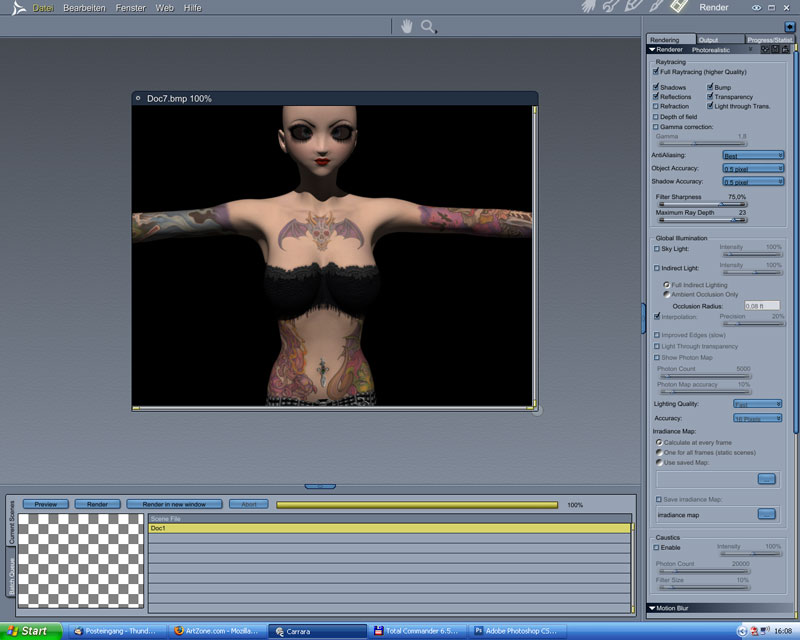This screenshot has height=640, width=800.
Task: Enable the Refraction checkbox
Action: click(x=656, y=106)
